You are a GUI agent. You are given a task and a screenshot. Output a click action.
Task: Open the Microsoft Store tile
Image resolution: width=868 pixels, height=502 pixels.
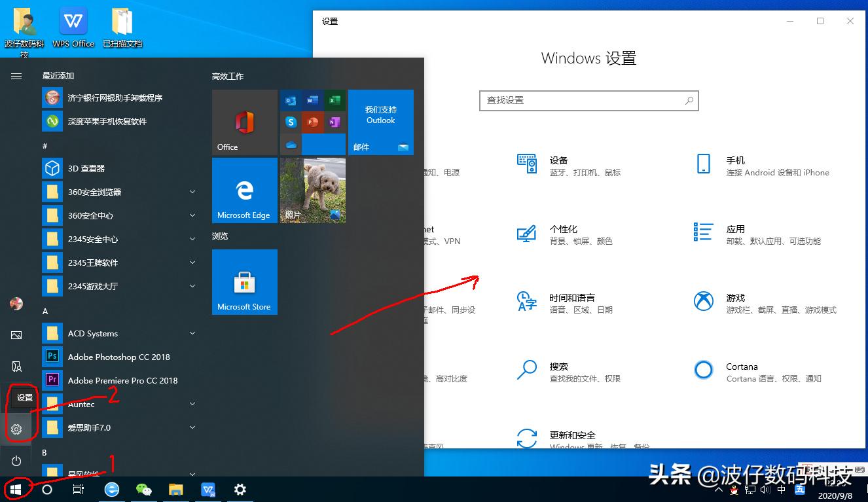click(244, 281)
